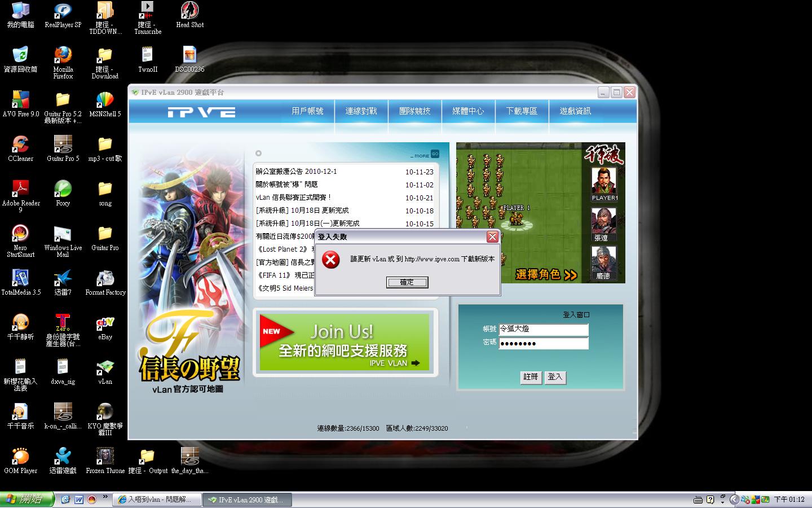Select the Windows Live Mail desktop icon

63,241
